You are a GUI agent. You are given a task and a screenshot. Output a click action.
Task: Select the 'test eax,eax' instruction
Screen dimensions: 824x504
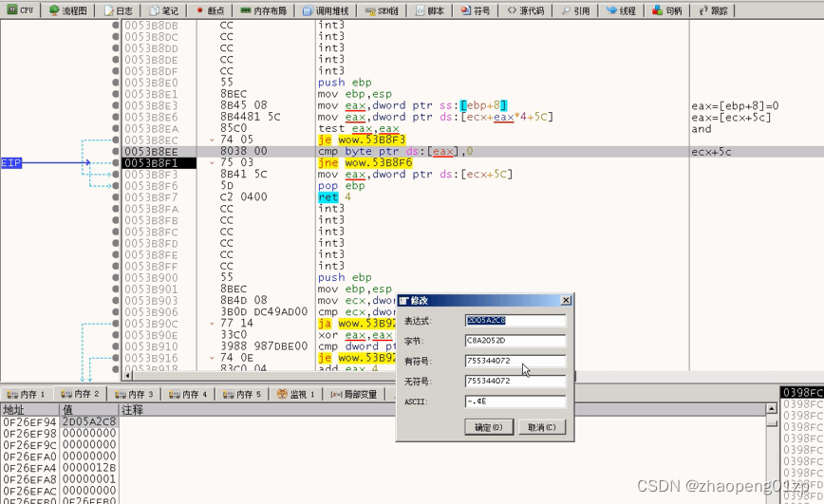click(x=359, y=129)
